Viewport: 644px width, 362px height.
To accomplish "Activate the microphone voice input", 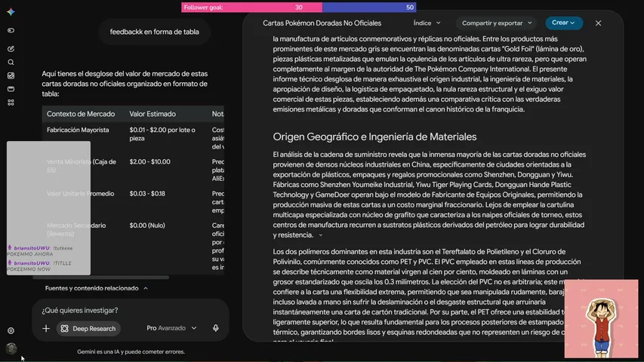I will pyautogui.click(x=216, y=328).
